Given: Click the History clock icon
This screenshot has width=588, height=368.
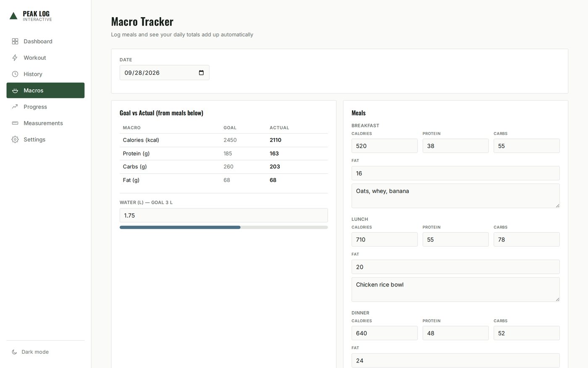Looking at the screenshot, I should tap(15, 74).
